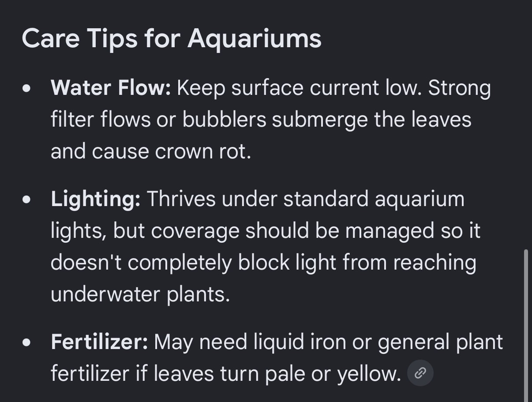The width and height of the screenshot is (532, 402).
Task: Click the vertical scrollbar thumb
Action: (x=526, y=325)
